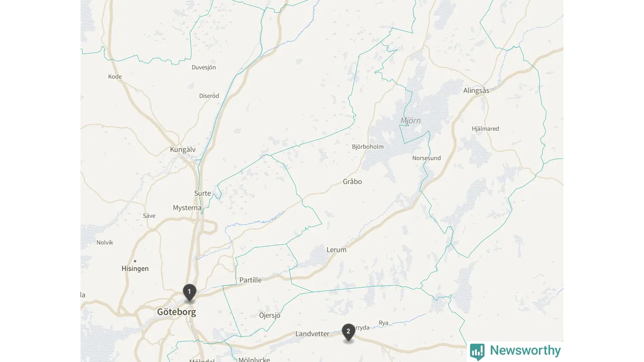Select the Björboholm label
This screenshot has height=362, width=644.
click(x=368, y=147)
